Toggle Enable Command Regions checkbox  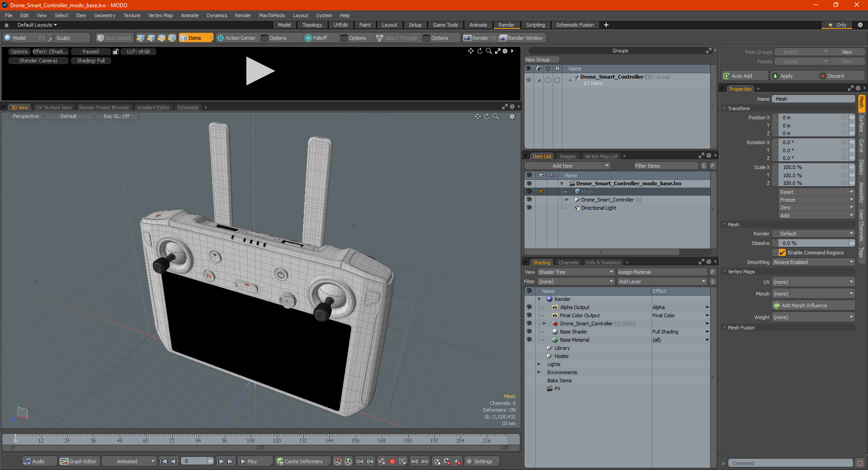(x=783, y=253)
